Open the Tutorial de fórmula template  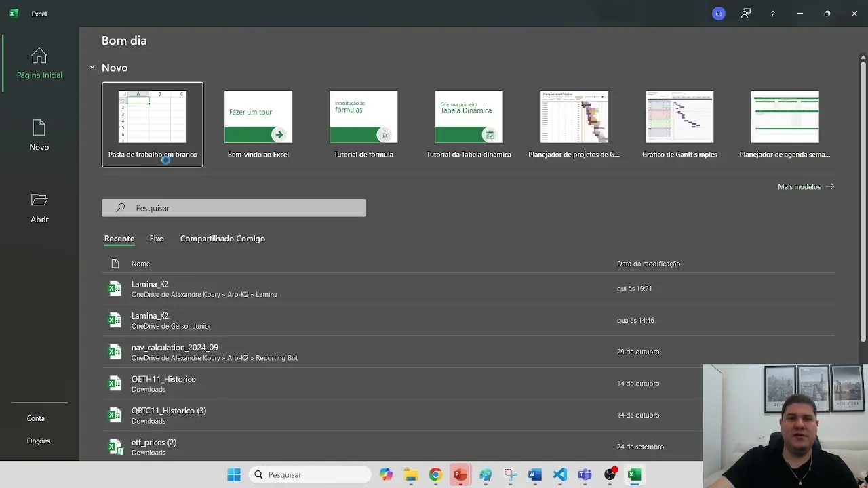[363, 125]
